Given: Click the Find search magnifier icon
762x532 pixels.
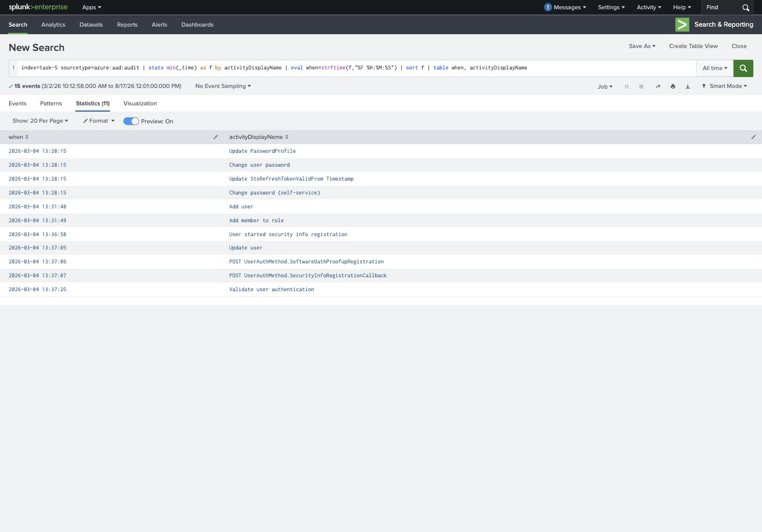Looking at the screenshot, I should coord(746,8).
